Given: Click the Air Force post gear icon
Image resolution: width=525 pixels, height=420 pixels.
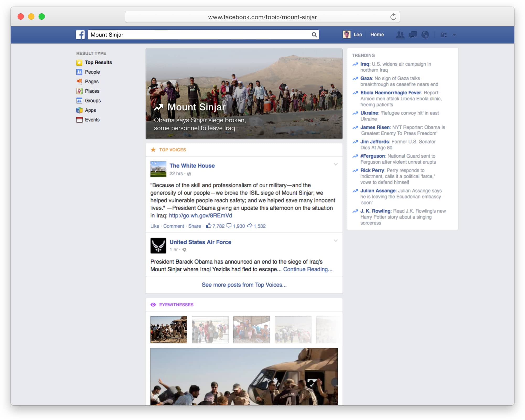Looking at the screenshot, I should coord(184,250).
